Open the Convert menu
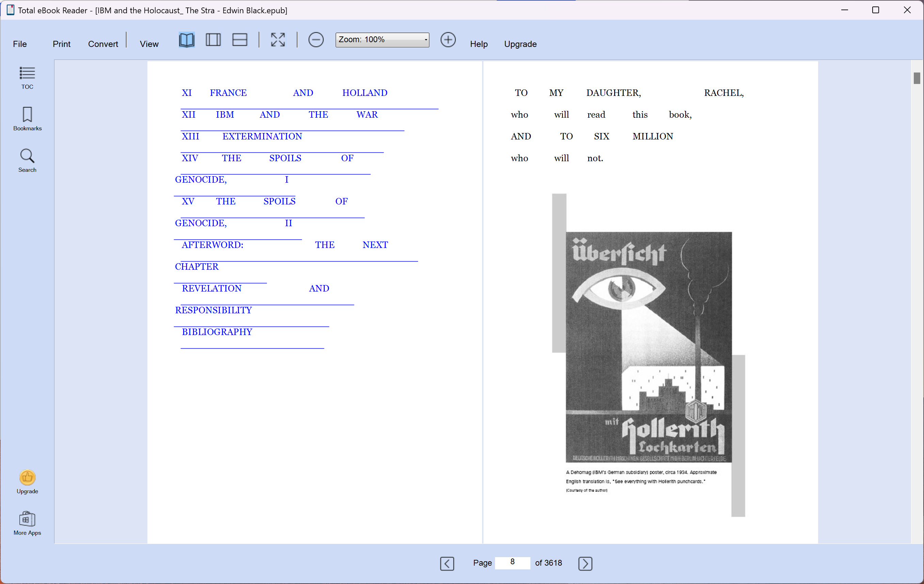The height and width of the screenshot is (584, 924). click(103, 44)
